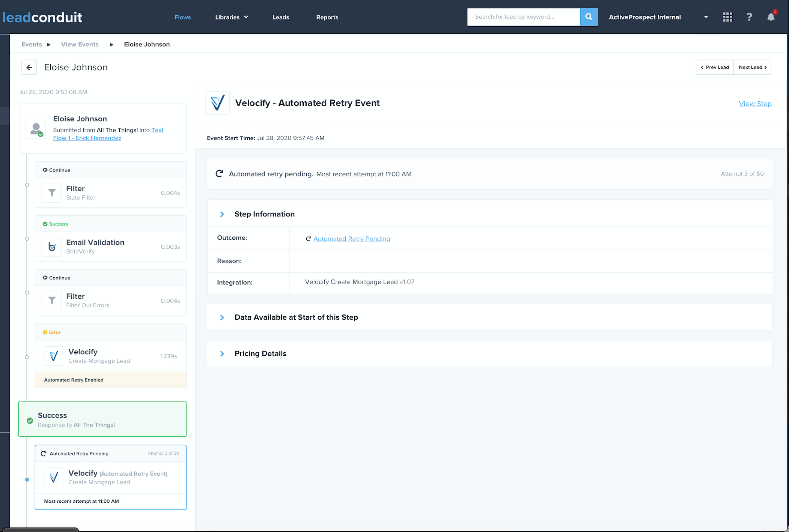Click the retry icon beside Automated retry pending
789x532 pixels.
(219, 174)
